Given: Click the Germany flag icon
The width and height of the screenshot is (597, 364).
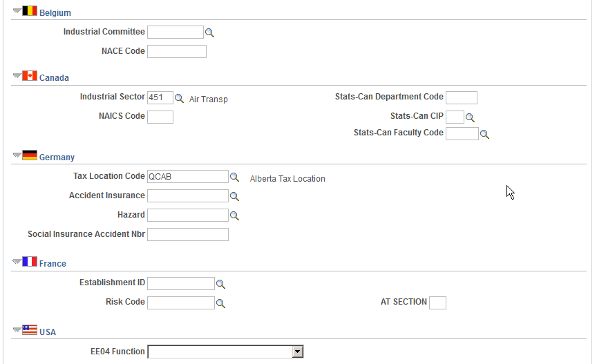Looking at the screenshot, I should pos(30,155).
